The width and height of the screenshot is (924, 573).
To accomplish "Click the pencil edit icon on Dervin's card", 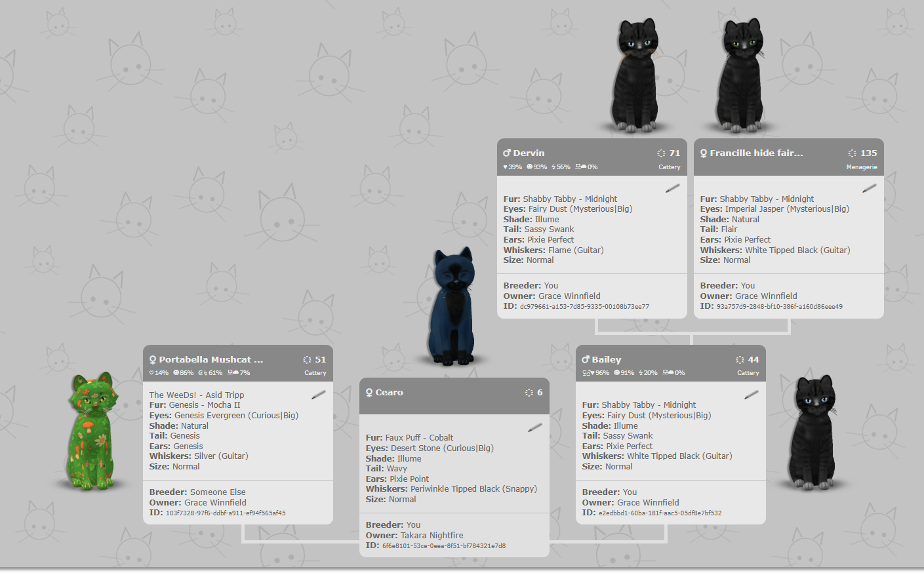I will (672, 189).
